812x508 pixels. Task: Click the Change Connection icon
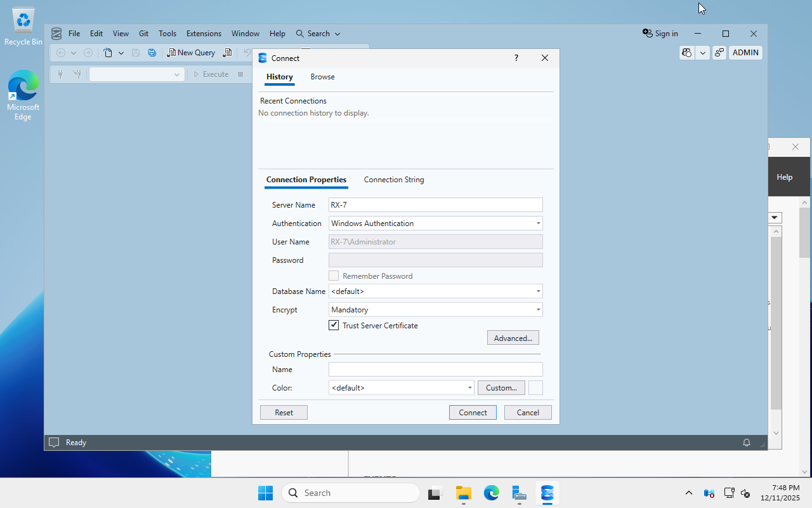(x=77, y=74)
